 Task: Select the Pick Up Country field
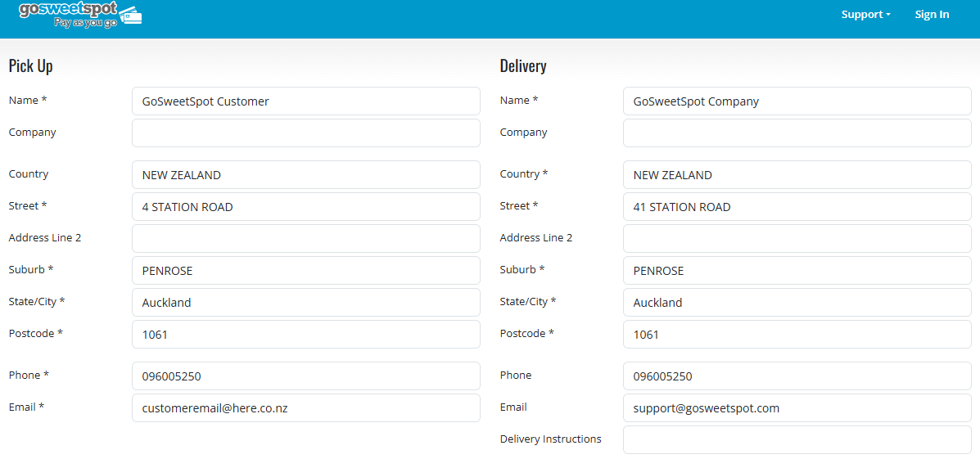coord(306,175)
